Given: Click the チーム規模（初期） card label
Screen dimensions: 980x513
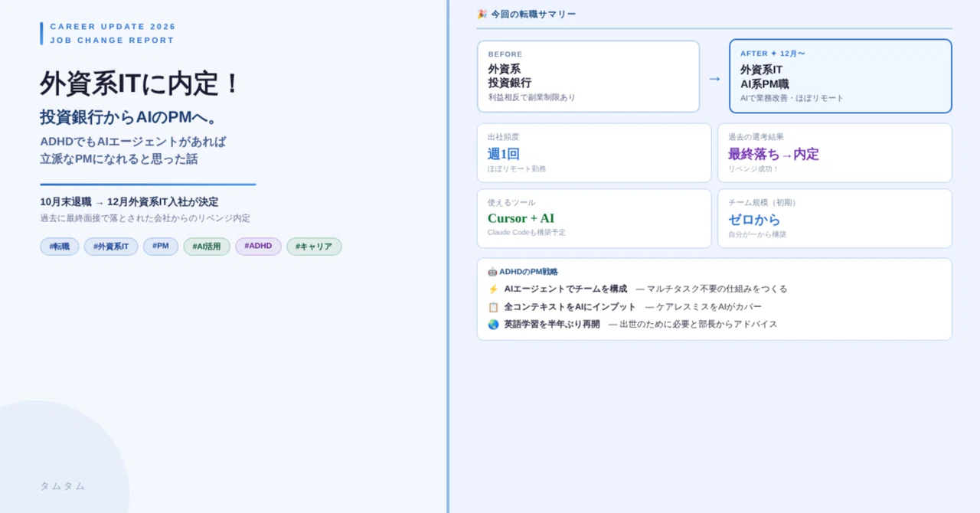Looking at the screenshot, I should 764,203.
